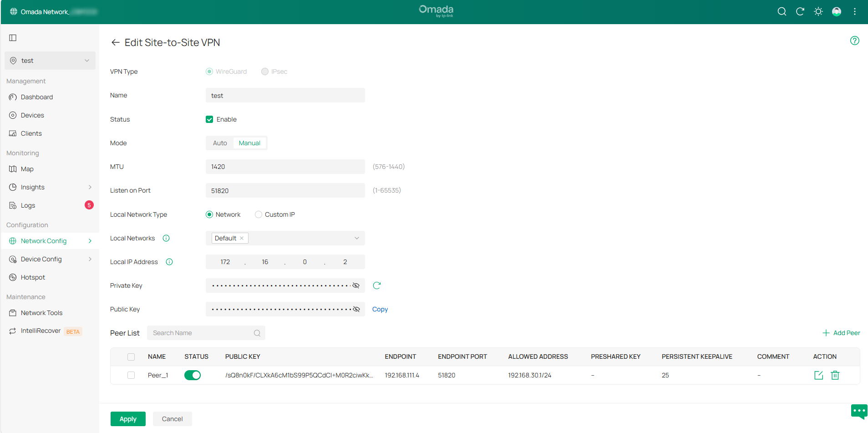This screenshot has height=433, width=868.
Task: Copy the Public Key
Action: tap(380, 309)
